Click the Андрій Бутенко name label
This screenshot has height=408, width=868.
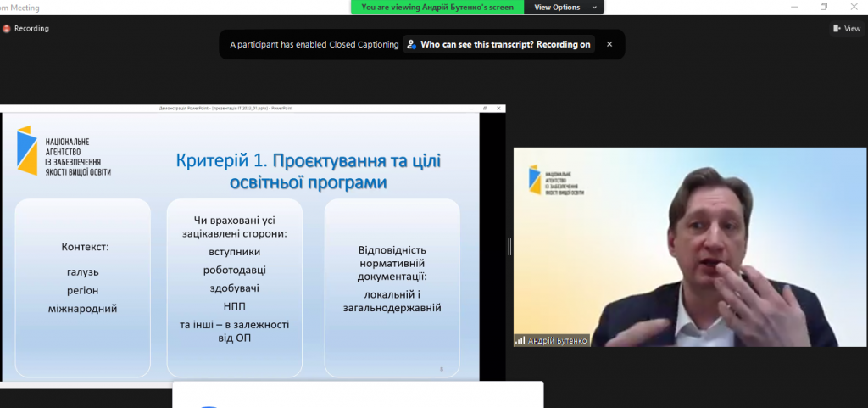(x=557, y=340)
